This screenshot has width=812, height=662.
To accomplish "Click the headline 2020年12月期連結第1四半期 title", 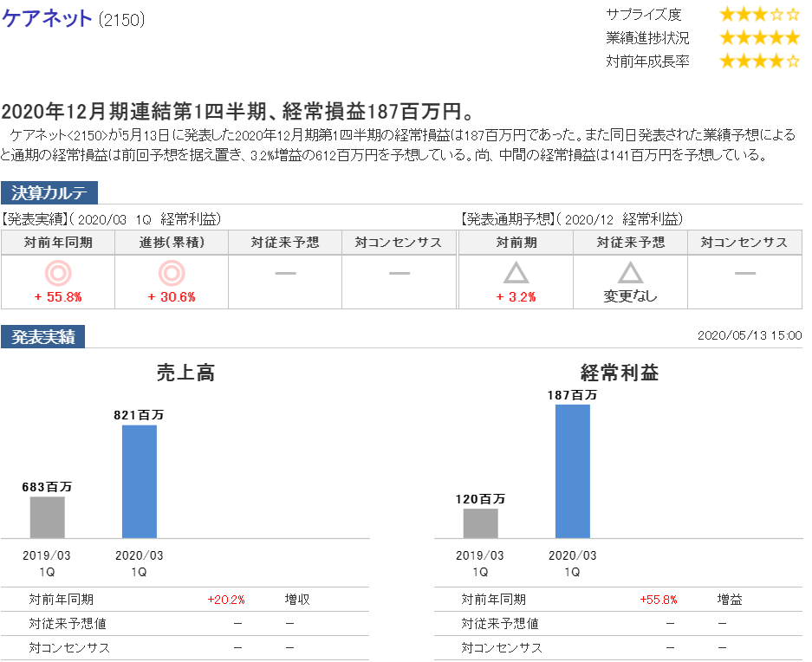I will point(237,111).
